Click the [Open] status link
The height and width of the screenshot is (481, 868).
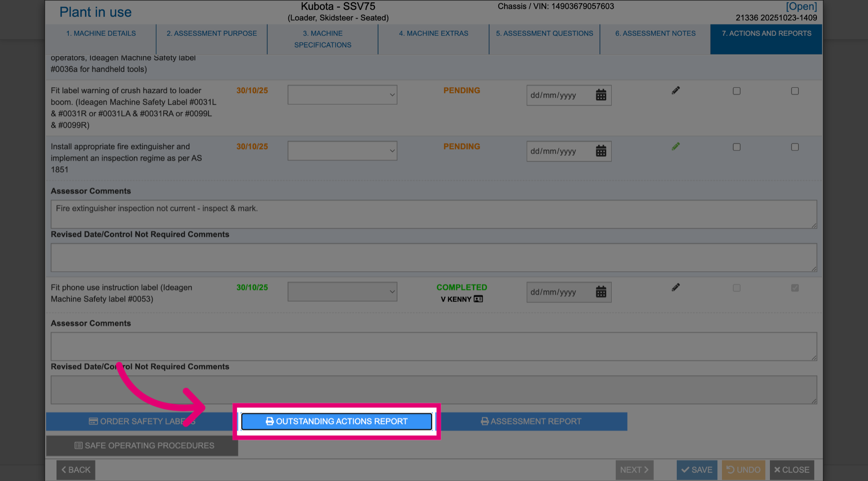[x=801, y=6]
